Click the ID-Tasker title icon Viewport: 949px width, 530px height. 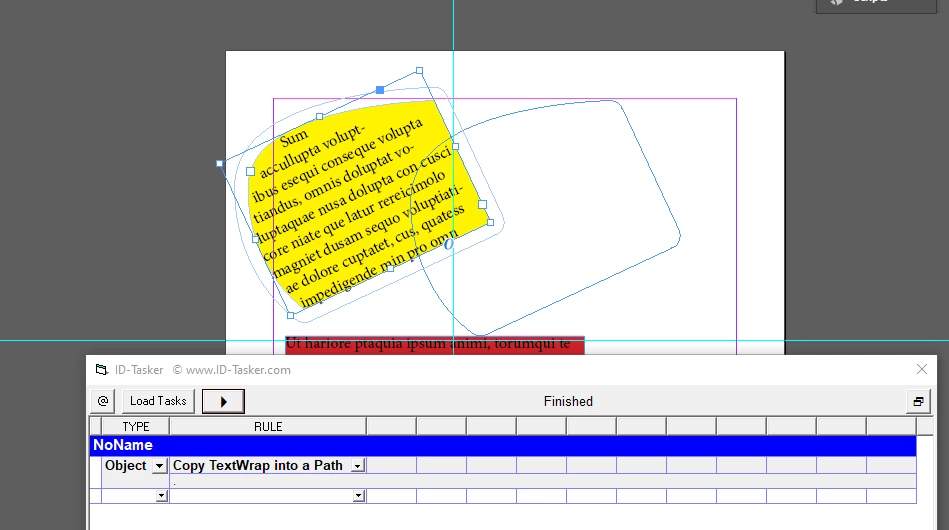[102, 370]
